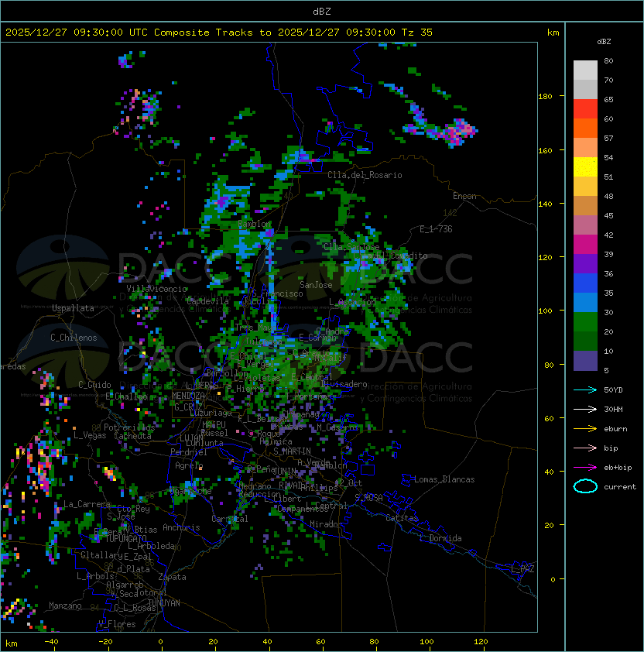The height and width of the screenshot is (652, 644).
Task: Click the 'eburn' legend label
Action: [615, 429]
